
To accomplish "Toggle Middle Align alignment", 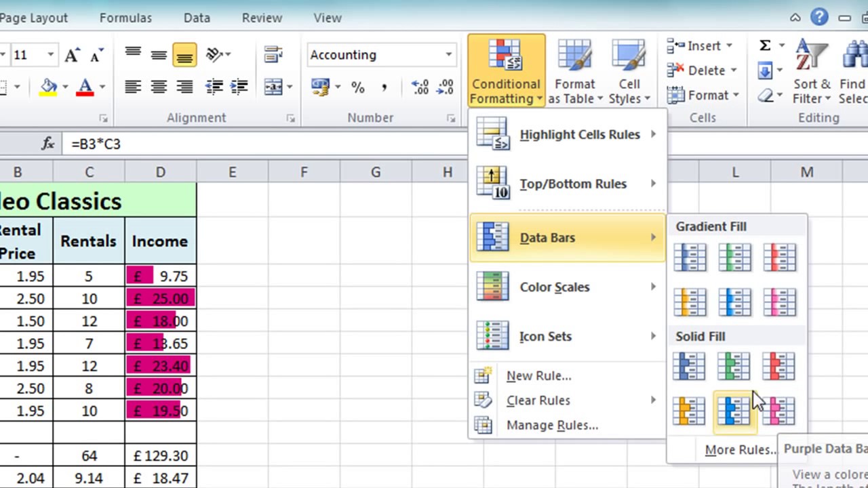I will pyautogui.click(x=159, y=55).
